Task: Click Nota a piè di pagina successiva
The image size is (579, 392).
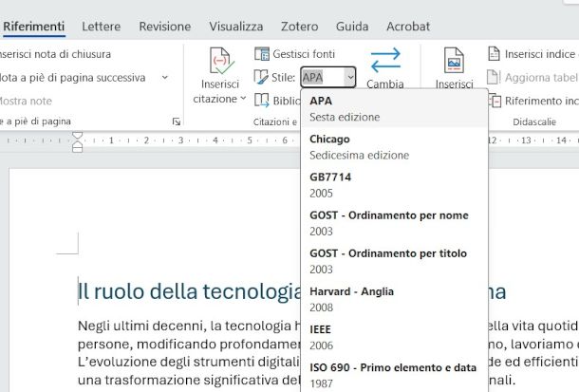Action: (x=72, y=78)
